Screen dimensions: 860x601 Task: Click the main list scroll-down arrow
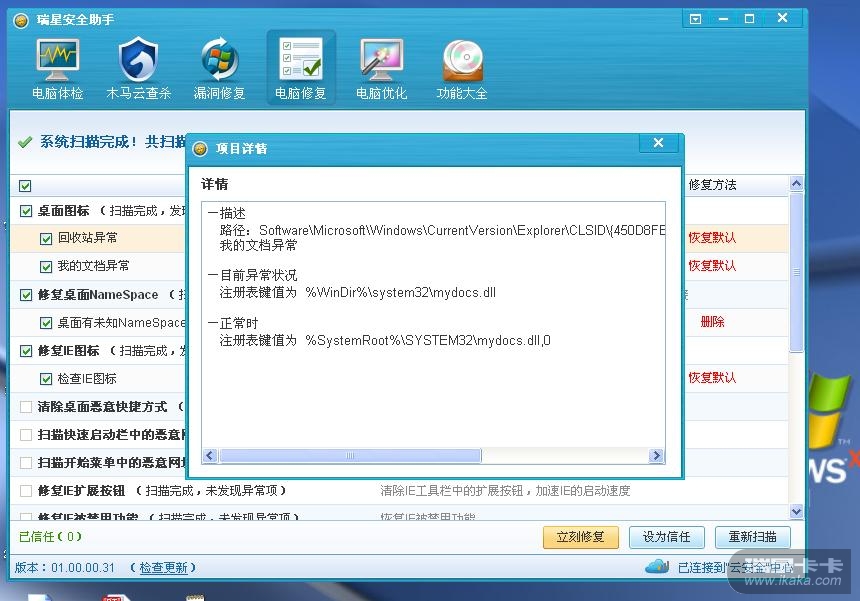[x=796, y=511]
